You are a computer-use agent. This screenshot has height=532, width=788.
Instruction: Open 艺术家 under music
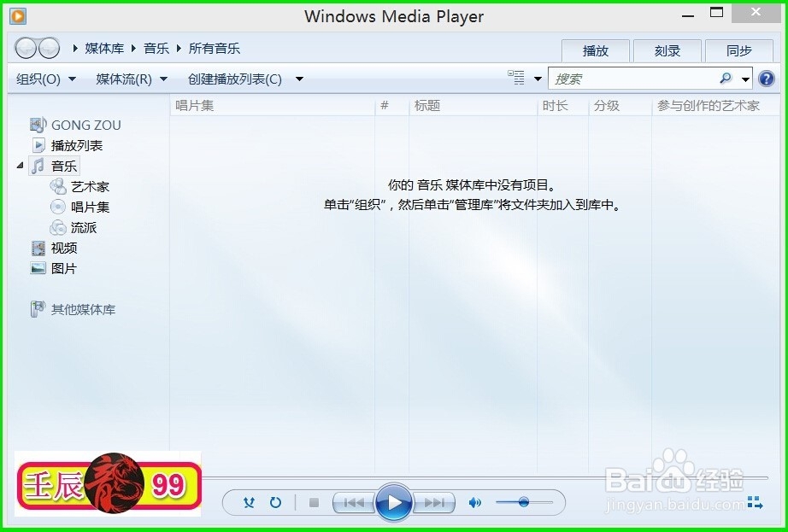79,186
